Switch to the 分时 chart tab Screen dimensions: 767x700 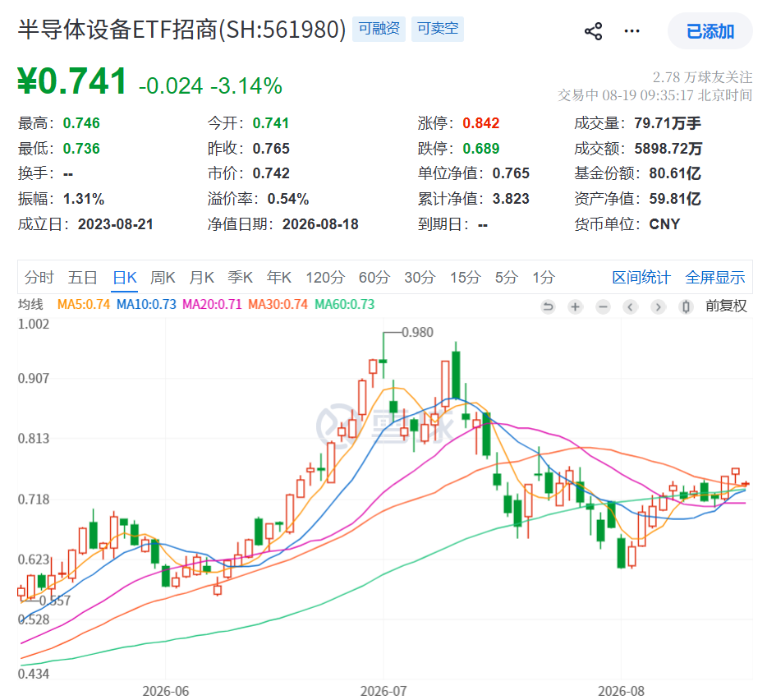click(39, 278)
